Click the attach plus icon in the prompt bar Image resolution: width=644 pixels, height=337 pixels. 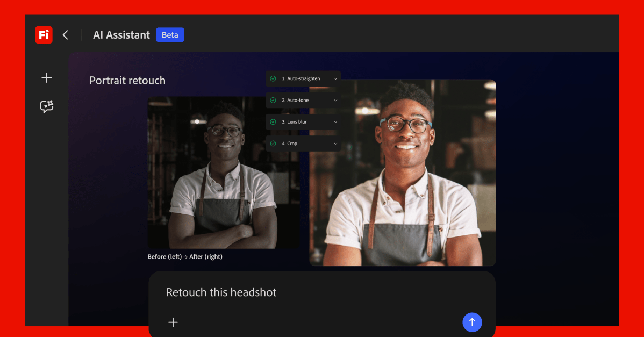tap(173, 322)
